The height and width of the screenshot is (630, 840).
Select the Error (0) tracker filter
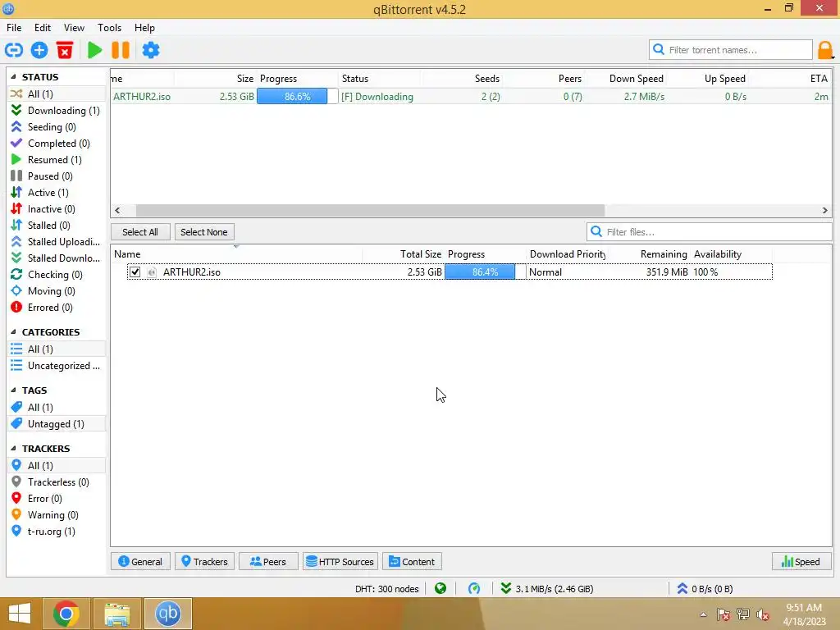pos(56,499)
